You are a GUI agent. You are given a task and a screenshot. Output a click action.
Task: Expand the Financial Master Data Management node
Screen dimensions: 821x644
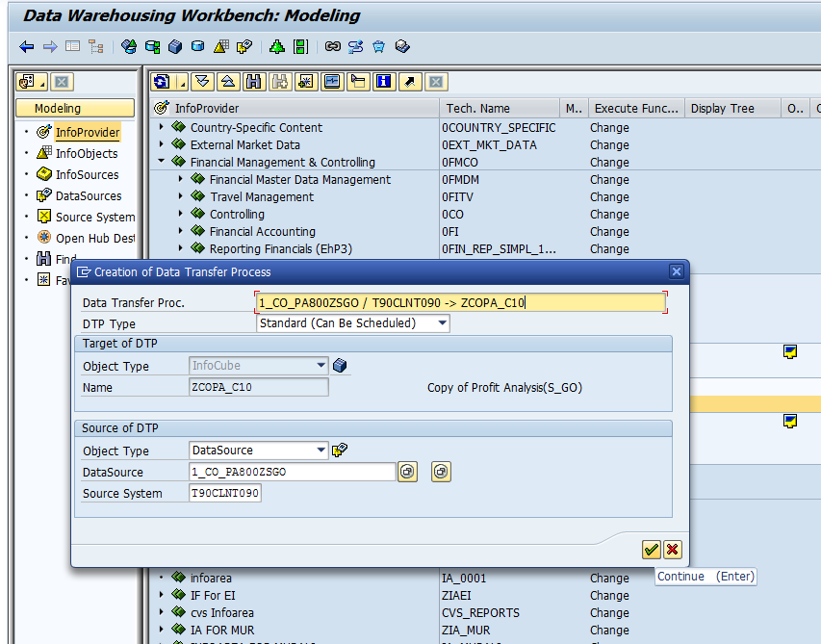click(181, 179)
